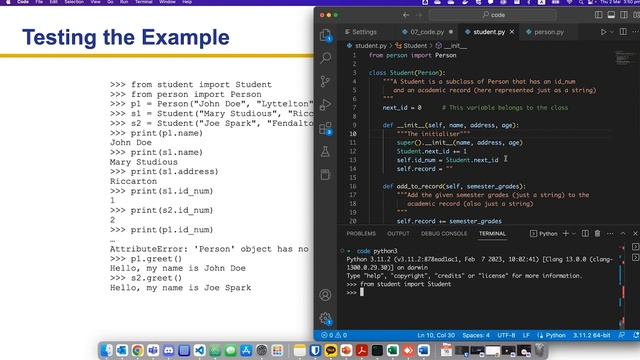Open the Extensions view
This screenshot has height=360, width=640.
click(x=325, y=129)
